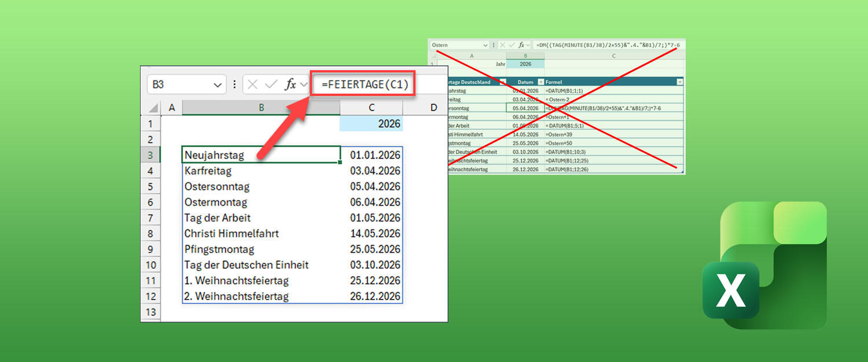Select column header C in the Ostern screenshot
The image size is (868, 362).
click(x=614, y=56)
